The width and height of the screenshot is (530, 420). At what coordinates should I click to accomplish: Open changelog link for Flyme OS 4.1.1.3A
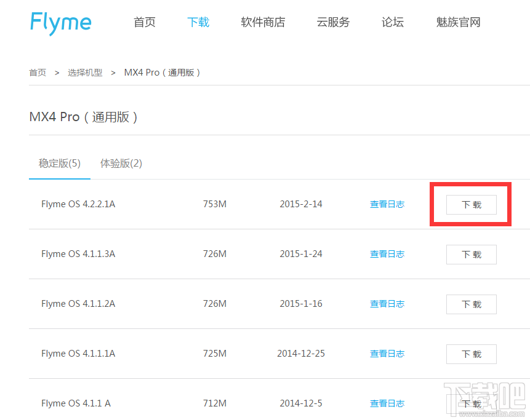[387, 254]
